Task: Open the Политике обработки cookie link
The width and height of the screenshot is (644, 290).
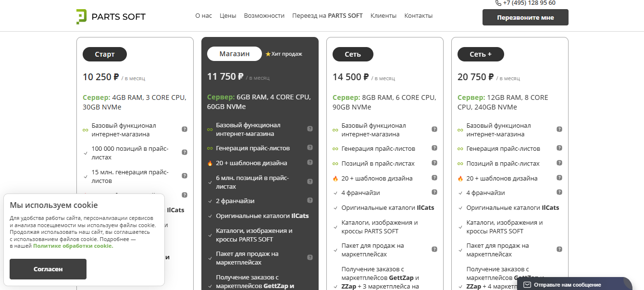Action: pos(73,246)
